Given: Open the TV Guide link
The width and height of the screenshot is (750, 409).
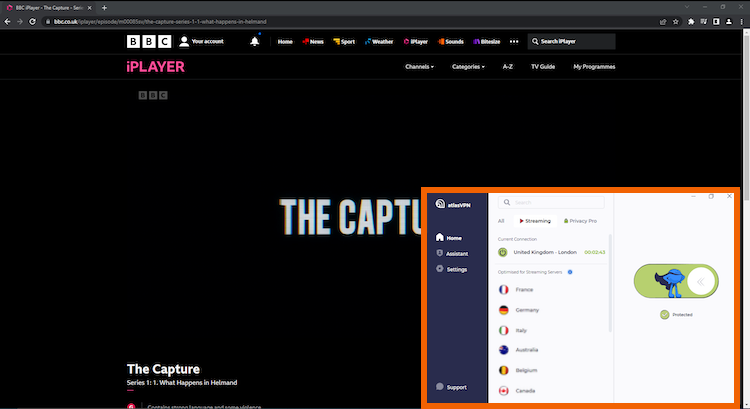Looking at the screenshot, I should tap(542, 67).
